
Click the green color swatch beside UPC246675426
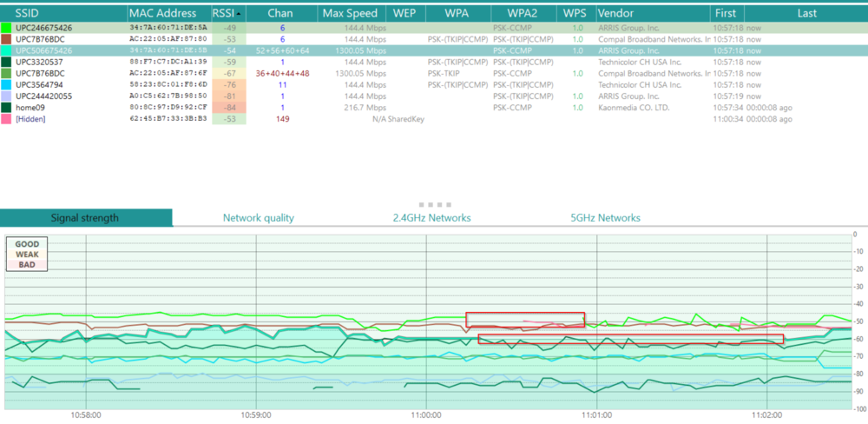pos(7,28)
